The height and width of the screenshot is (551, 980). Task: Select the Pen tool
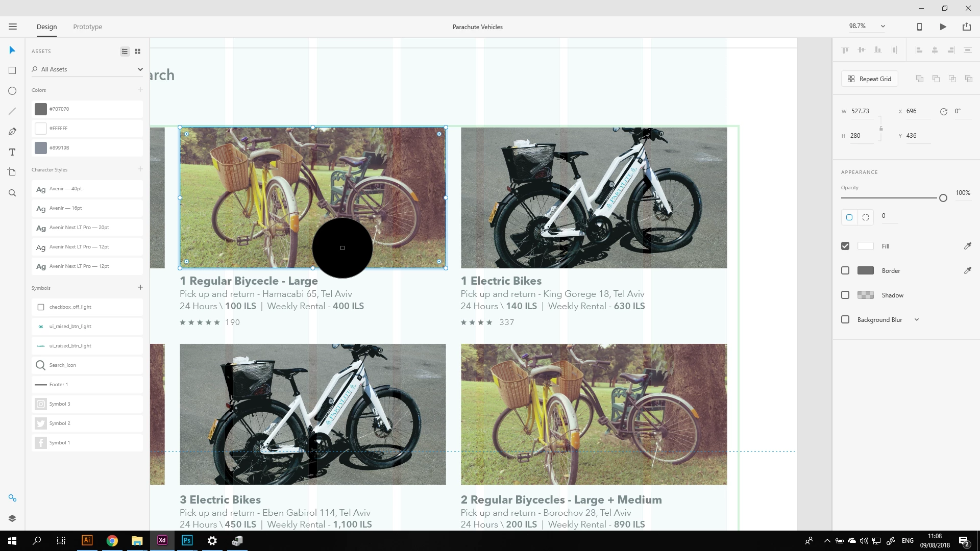point(12,132)
